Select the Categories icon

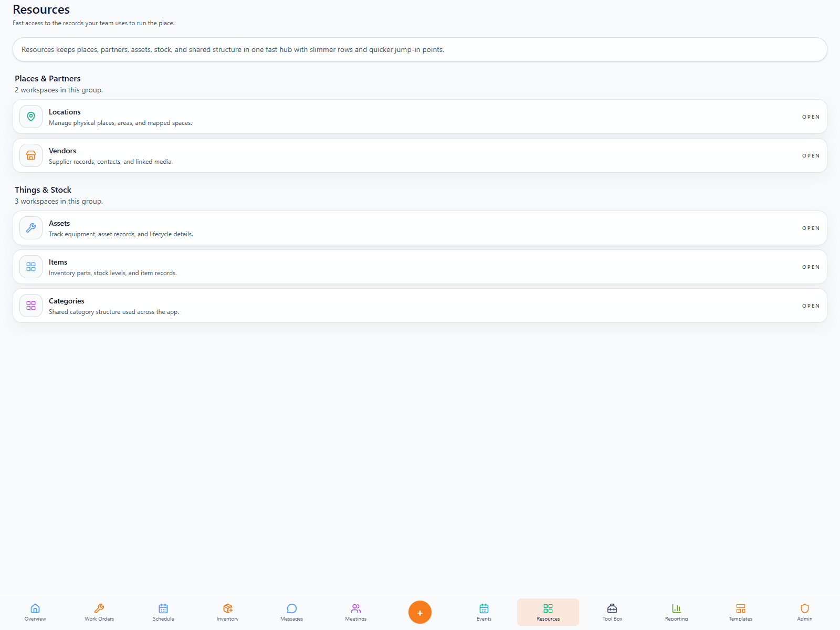tap(30, 305)
